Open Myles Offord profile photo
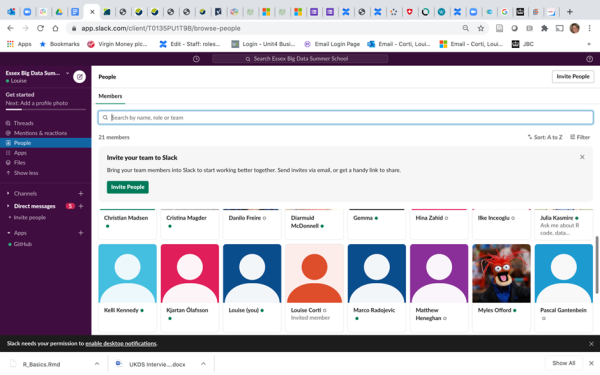Image resolution: width=600 pixels, height=375 pixels. 501,273
